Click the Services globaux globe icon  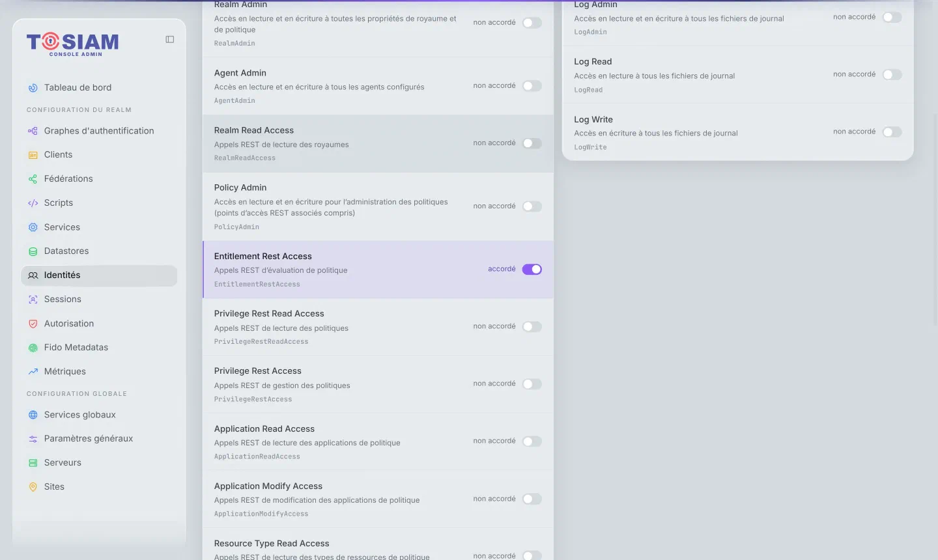coord(33,415)
